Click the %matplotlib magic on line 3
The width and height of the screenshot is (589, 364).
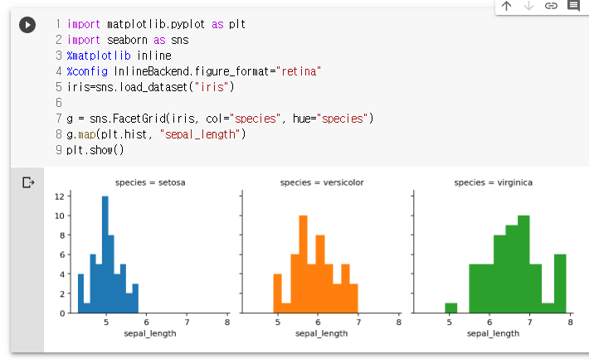pyautogui.click(x=99, y=56)
